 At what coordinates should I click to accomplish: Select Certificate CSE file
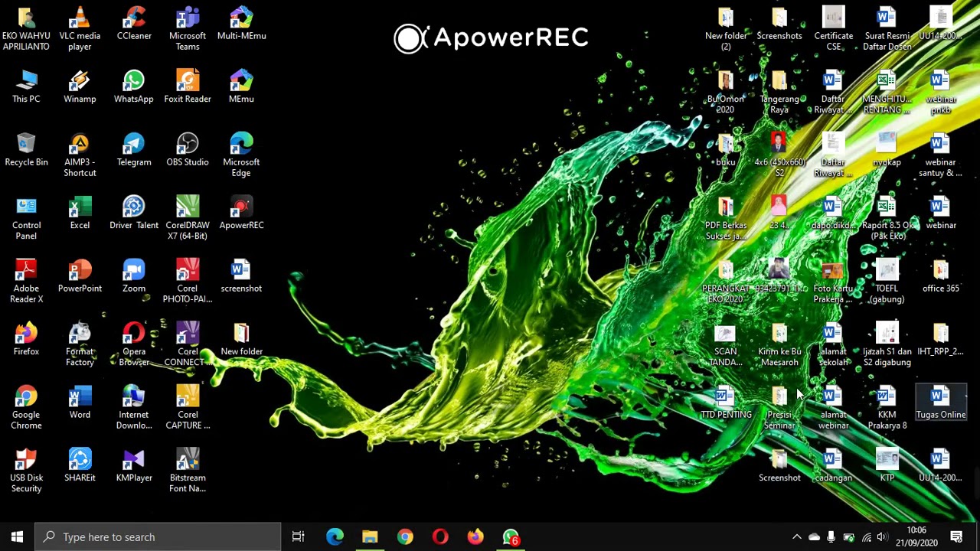(833, 28)
